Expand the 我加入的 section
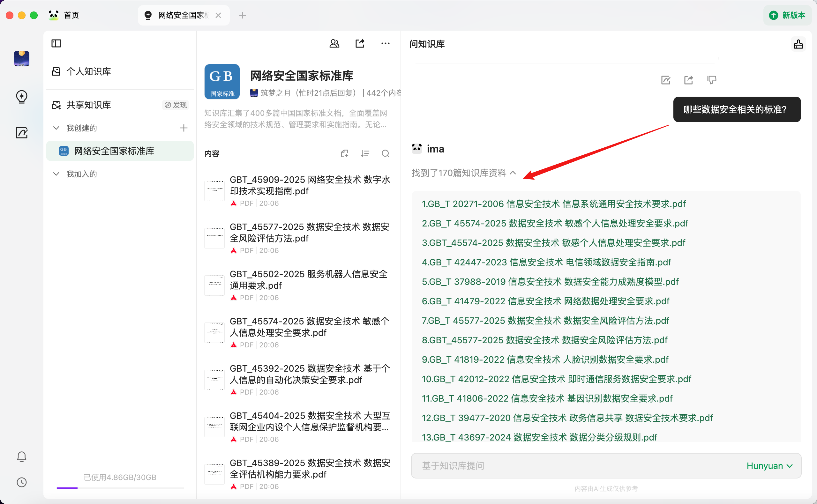This screenshot has width=817, height=504. 56,174
